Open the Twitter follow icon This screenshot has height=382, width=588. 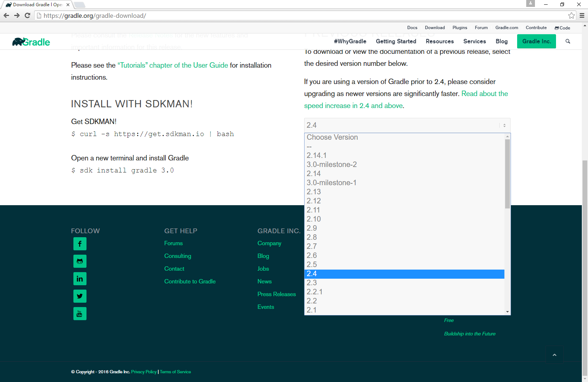click(80, 296)
